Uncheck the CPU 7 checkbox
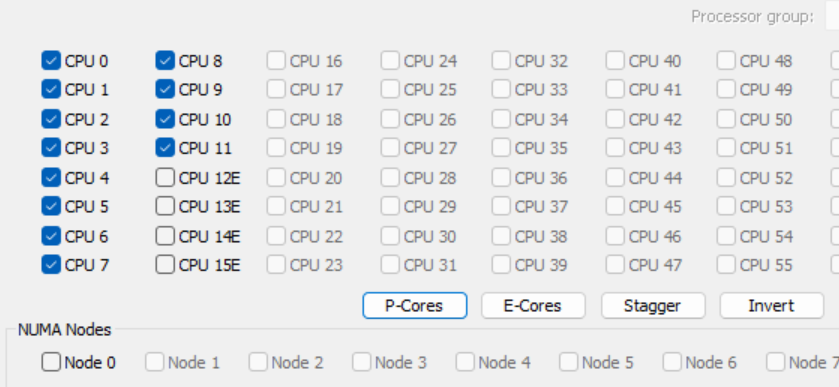The image size is (839, 387). tap(51, 264)
